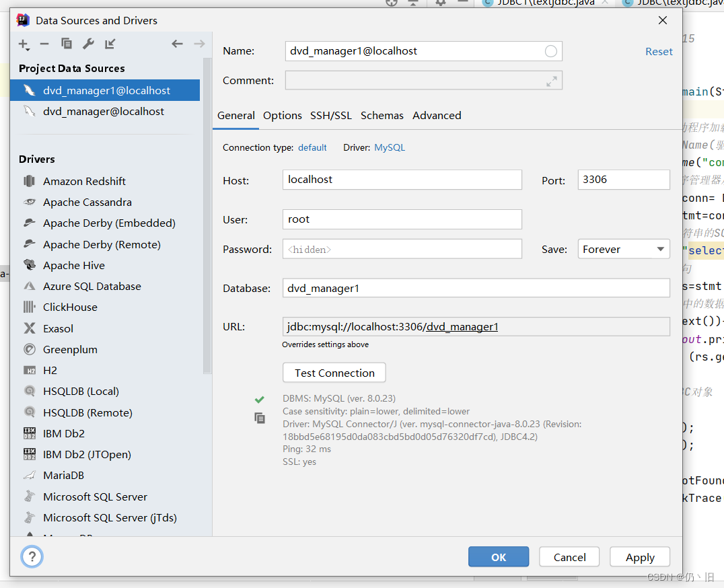Viewport: 724px width, 588px height.
Task: Expand the Comment field editor
Action: pyautogui.click(x=551, y=81)
